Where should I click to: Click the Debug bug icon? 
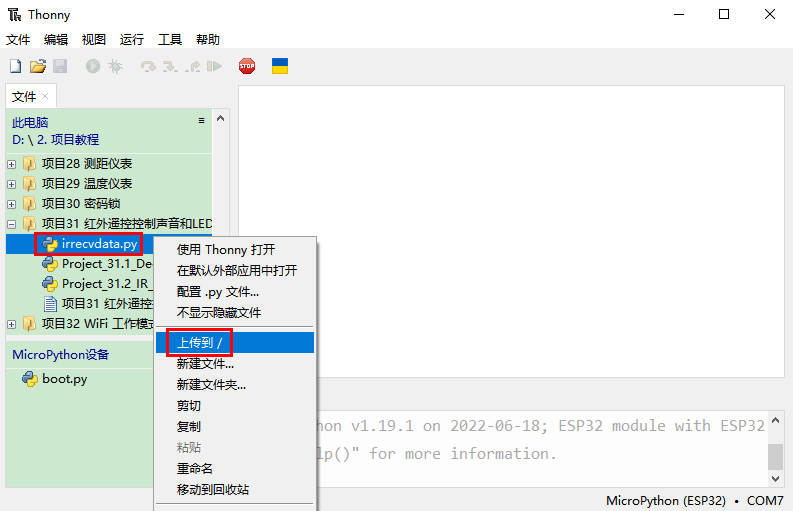click(115, 66)
